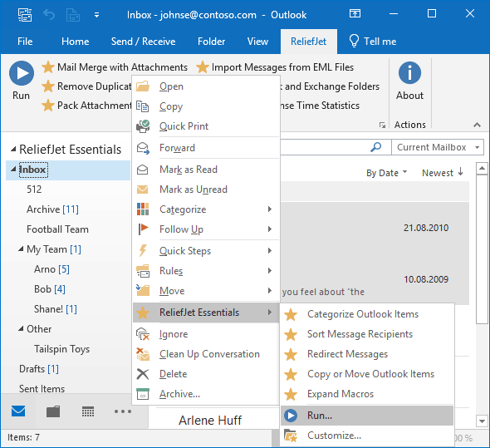490x448 pixels.
Task: Select the Archive [11] folder
Action: tap(52, 209)
